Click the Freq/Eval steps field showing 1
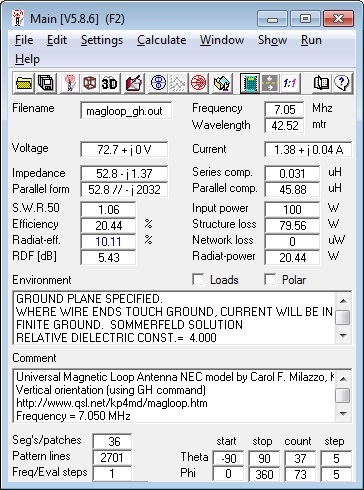Screen dimensions: 364x490 [112, 473]
